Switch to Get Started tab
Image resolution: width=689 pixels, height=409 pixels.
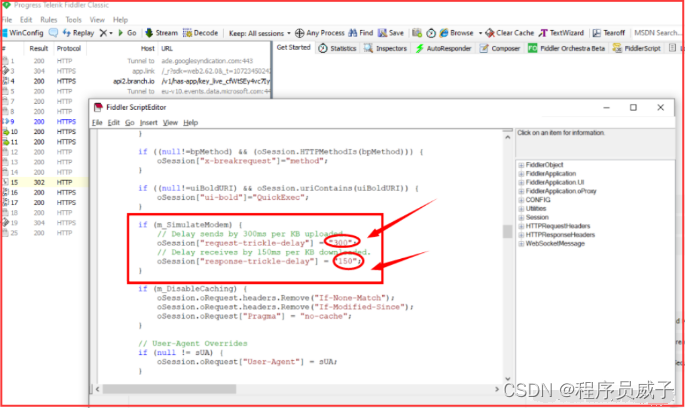pos(294,47)
